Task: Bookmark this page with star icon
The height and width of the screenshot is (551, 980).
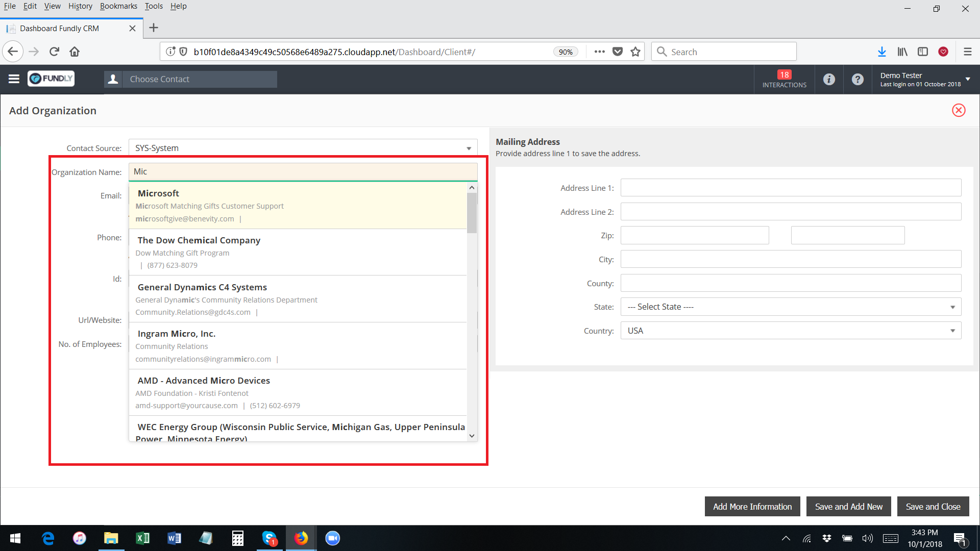Action: [x=635, y=52]
